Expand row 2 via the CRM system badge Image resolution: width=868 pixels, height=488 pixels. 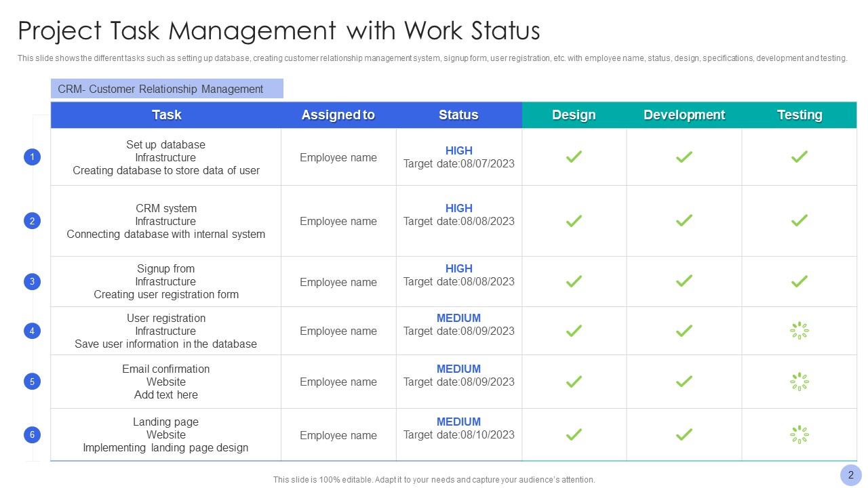click(x=32, y=220)
